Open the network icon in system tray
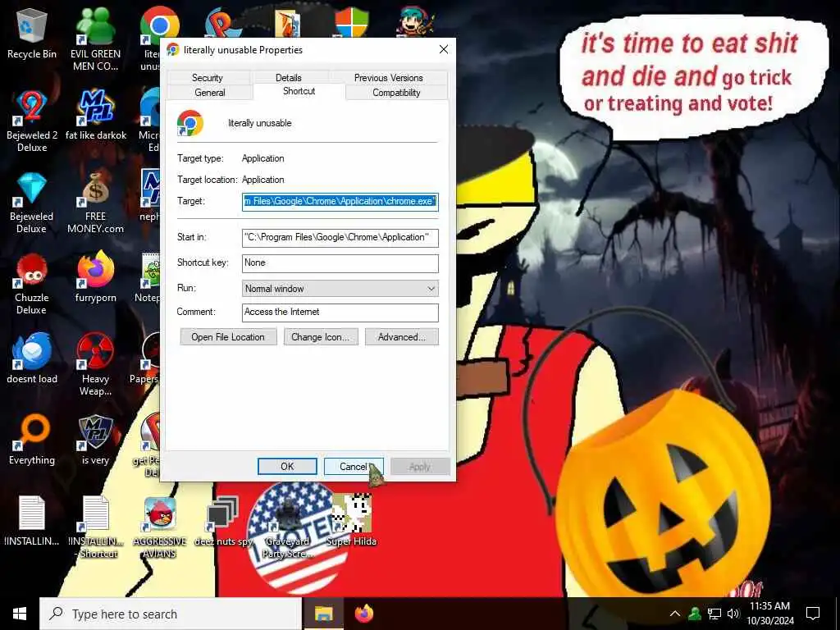Image resolution: width=840 pixels, height=630 pixels. [714, 614]
